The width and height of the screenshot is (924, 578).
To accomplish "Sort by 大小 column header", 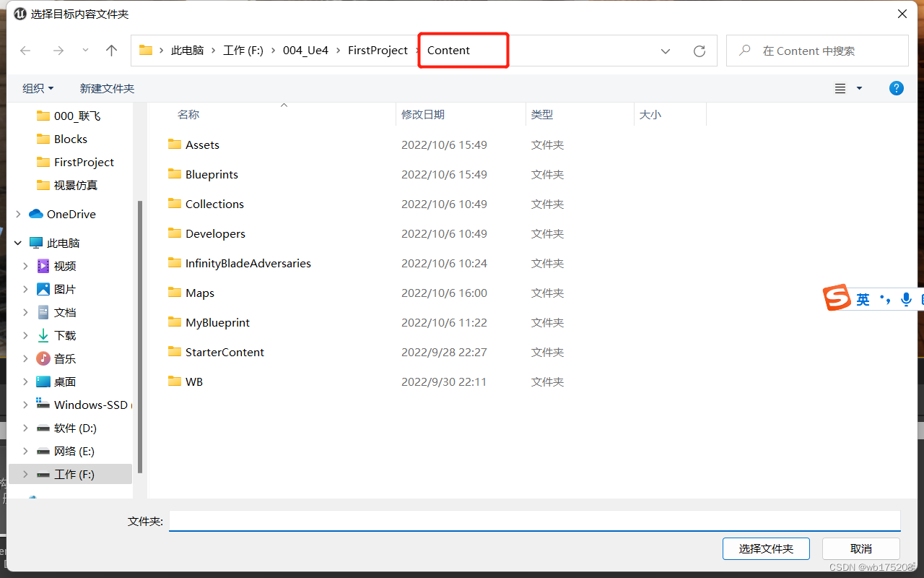I will click(x=650, y=114).
